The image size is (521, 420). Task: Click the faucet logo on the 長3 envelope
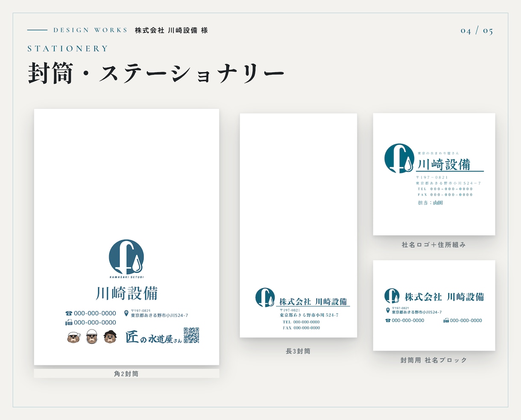[265, 297]
